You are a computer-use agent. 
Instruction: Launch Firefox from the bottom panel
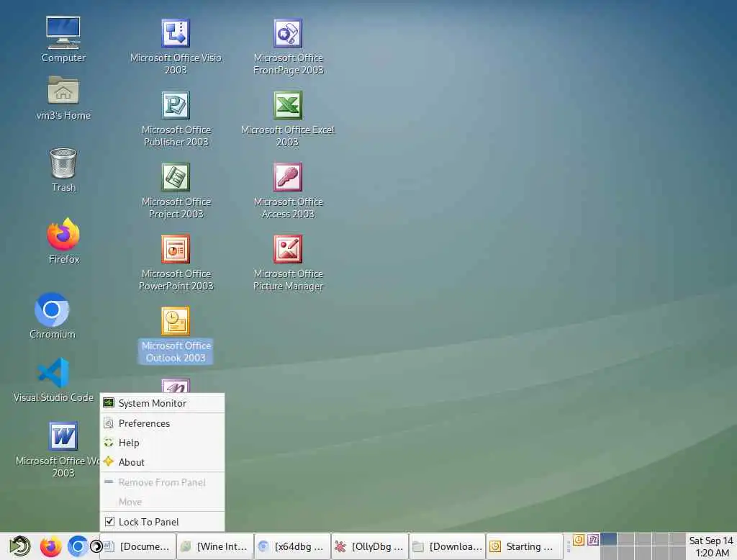click(x=50, y=546)
